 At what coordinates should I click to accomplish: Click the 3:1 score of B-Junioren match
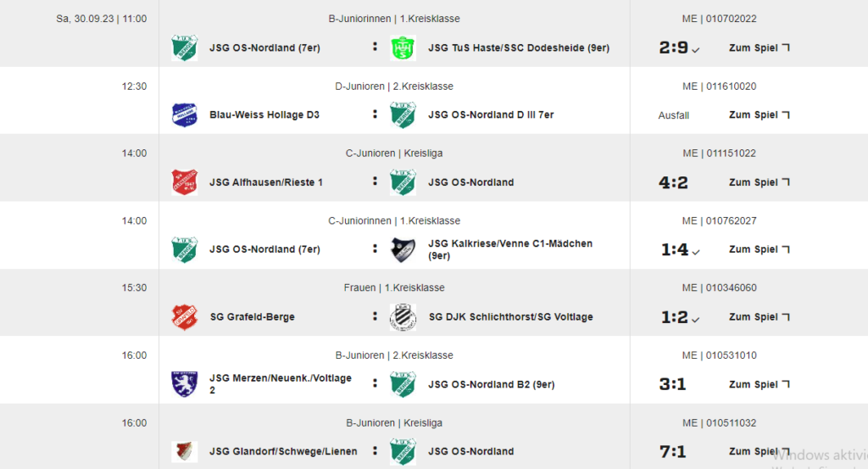pos(672,384)
